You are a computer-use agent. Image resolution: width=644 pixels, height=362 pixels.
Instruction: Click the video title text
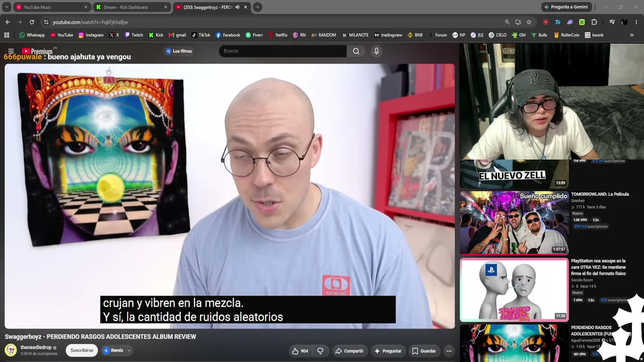[x=101, y=337]
